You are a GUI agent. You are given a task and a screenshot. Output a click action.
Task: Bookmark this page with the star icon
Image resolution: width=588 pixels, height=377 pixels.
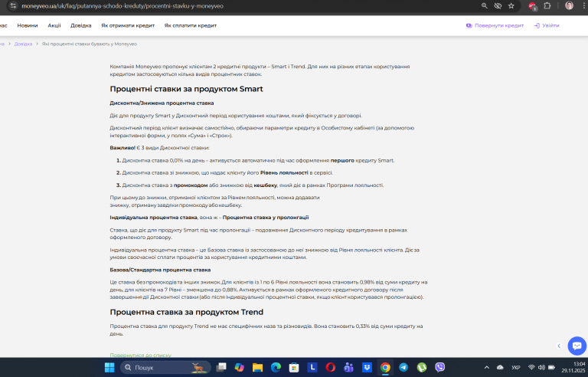511,5
